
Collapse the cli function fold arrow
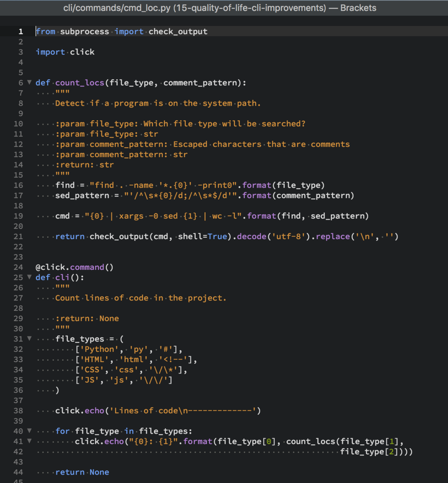click(x=29, y=277)
